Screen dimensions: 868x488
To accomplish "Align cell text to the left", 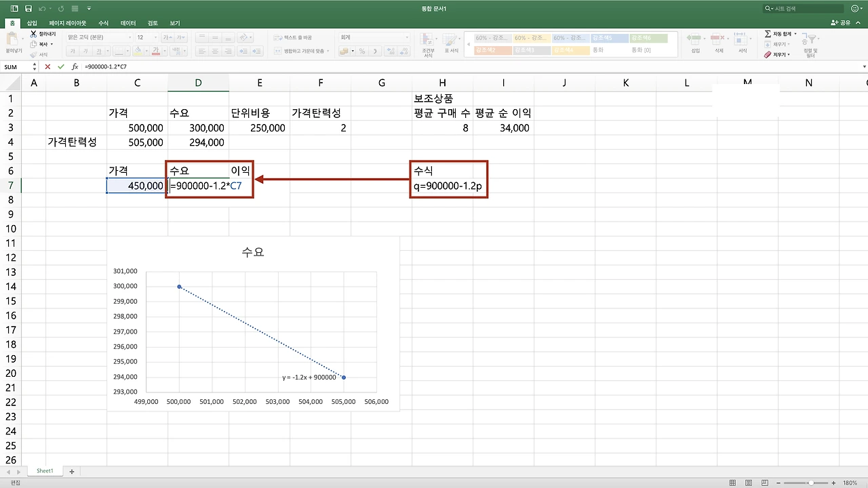I will 202,51.
